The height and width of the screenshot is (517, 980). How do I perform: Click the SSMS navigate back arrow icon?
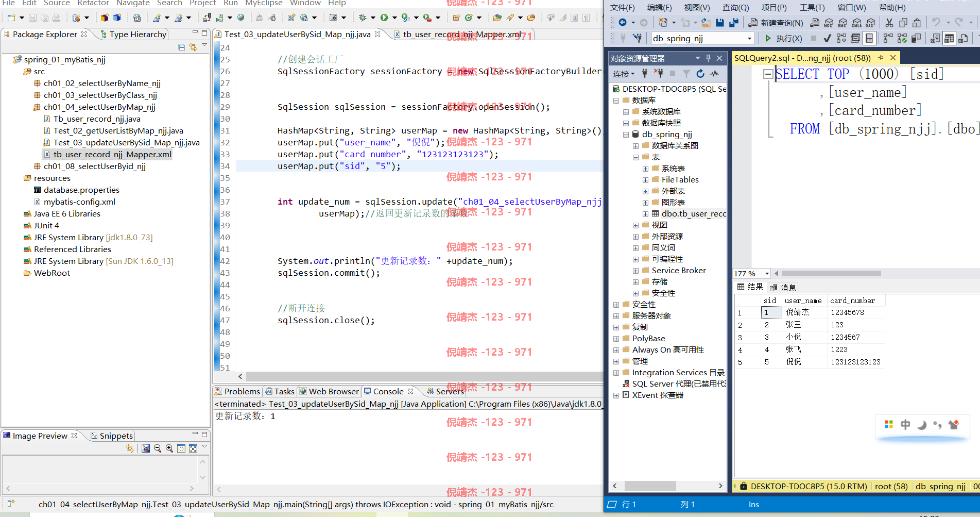(623, 22)
